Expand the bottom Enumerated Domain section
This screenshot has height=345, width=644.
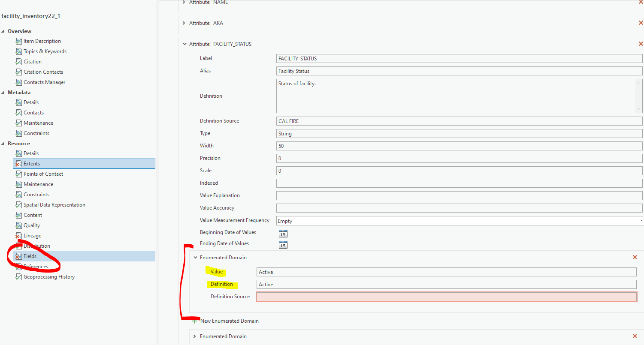pyautogui.click(x=194, y=336)
